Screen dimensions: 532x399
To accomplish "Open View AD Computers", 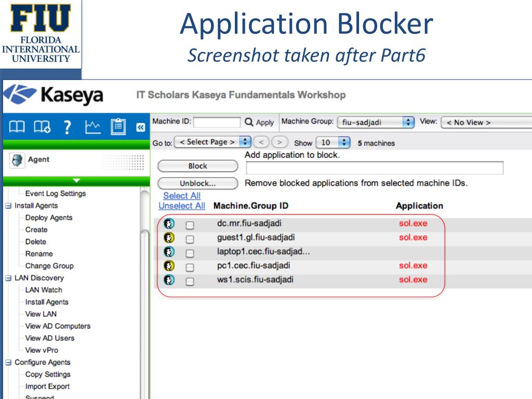I will (58, 326).
